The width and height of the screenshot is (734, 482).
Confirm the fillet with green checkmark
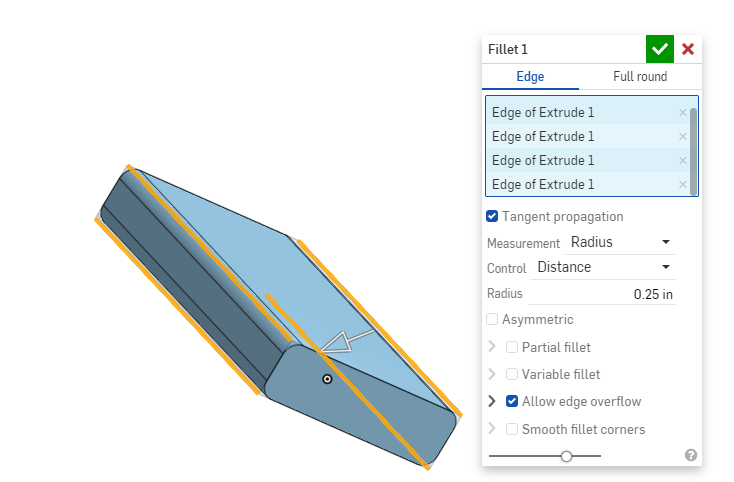click(x=659, y=49)
